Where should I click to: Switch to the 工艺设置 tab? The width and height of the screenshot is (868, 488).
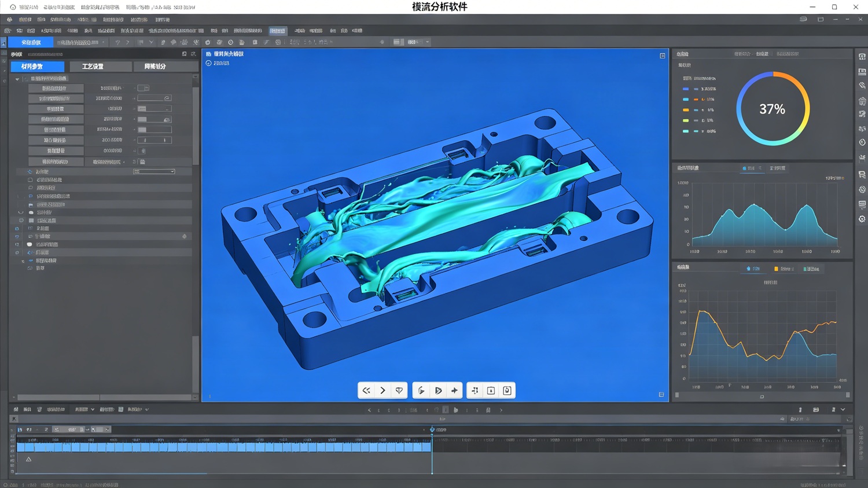point(93,67)
